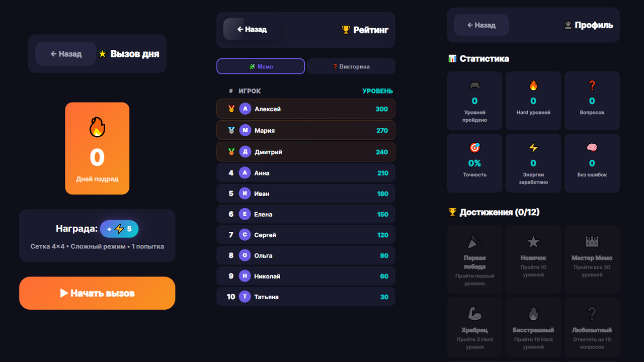Image resolution: width=644 pixels, height=362 pixels.
Task: Toggle the Мемо leaderboard filter
Action: pyautogui.click(x=260, y=66)
